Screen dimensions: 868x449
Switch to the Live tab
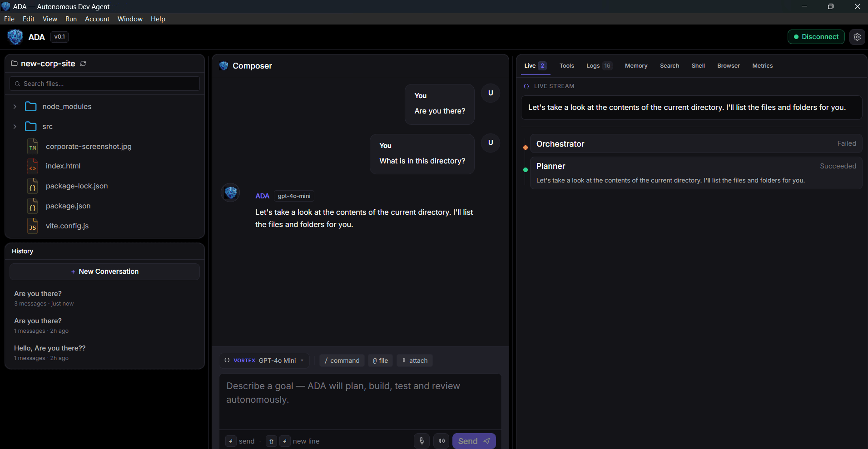(536, 66)
